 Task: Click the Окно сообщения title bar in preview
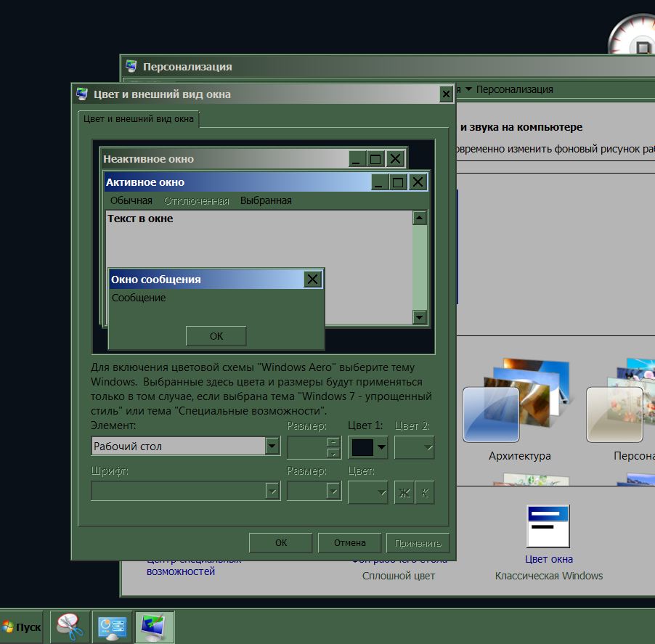click(206, 279)
